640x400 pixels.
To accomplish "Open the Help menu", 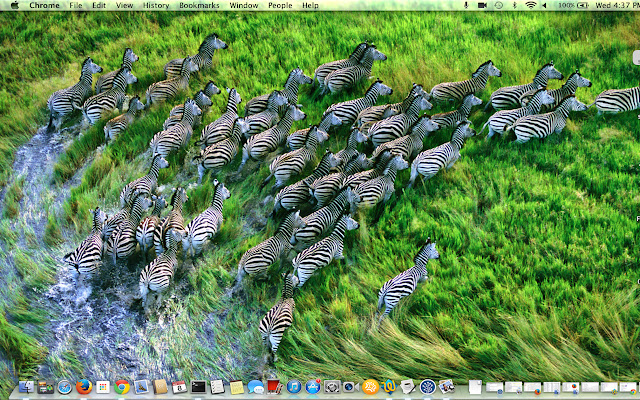I will point(310,5).
